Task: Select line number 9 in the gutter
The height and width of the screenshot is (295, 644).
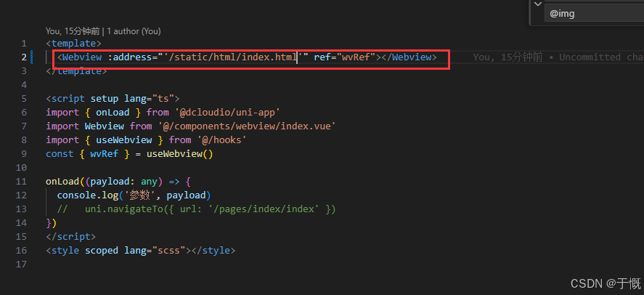Action: click(24, 153)
